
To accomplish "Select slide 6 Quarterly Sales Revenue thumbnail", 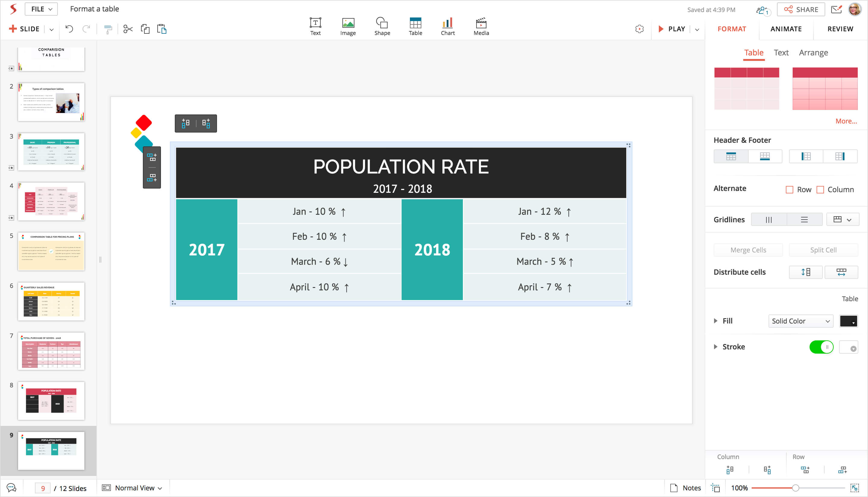I will point(51,301).
